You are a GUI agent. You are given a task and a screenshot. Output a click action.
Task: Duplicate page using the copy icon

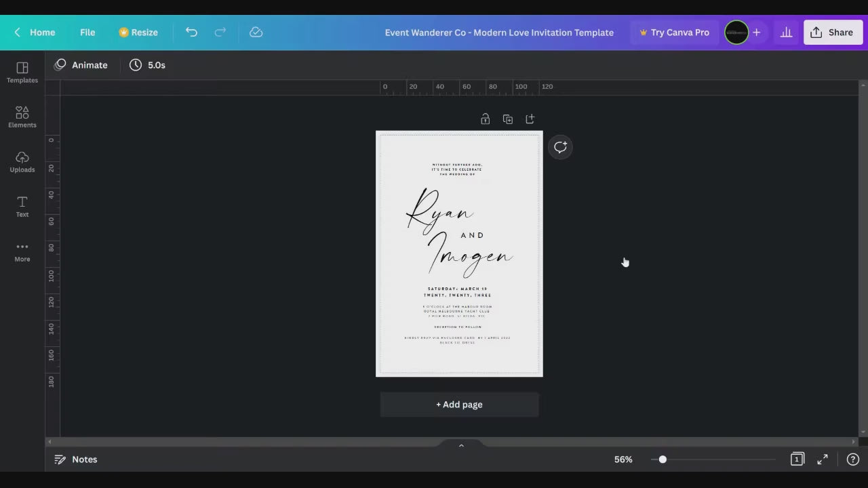point(507,119)
